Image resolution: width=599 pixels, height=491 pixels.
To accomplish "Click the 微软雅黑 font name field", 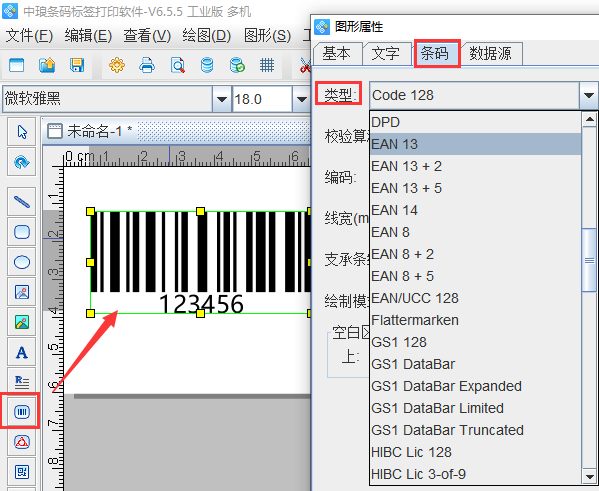I will pos(107,99).
